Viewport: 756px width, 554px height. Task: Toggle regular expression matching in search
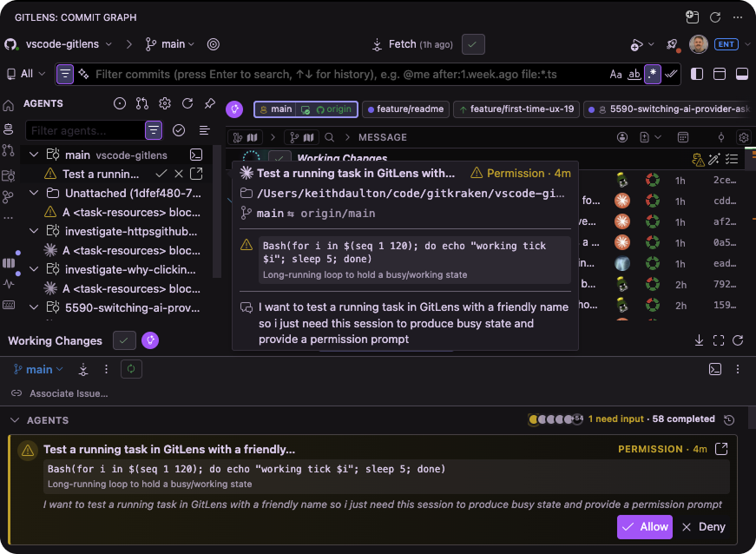click(x=653, y=75)
